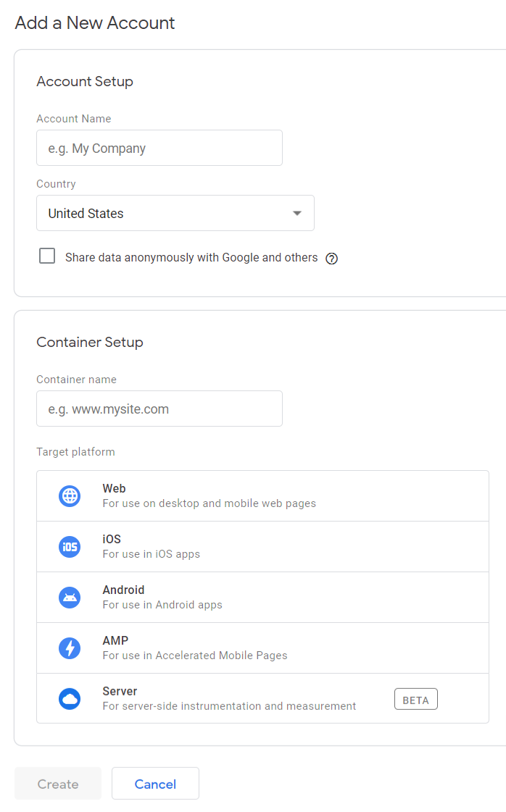This screenshot has height=812, width=506.
Task: Tap the BETA badge on Server
Action: click(416, 699)
